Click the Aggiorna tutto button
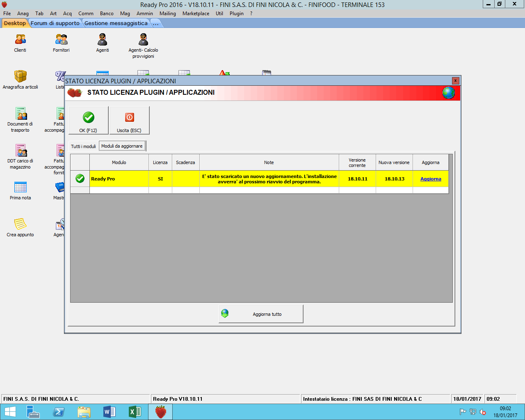This screenshot has width=525, height=420. [x=261, y=314]
